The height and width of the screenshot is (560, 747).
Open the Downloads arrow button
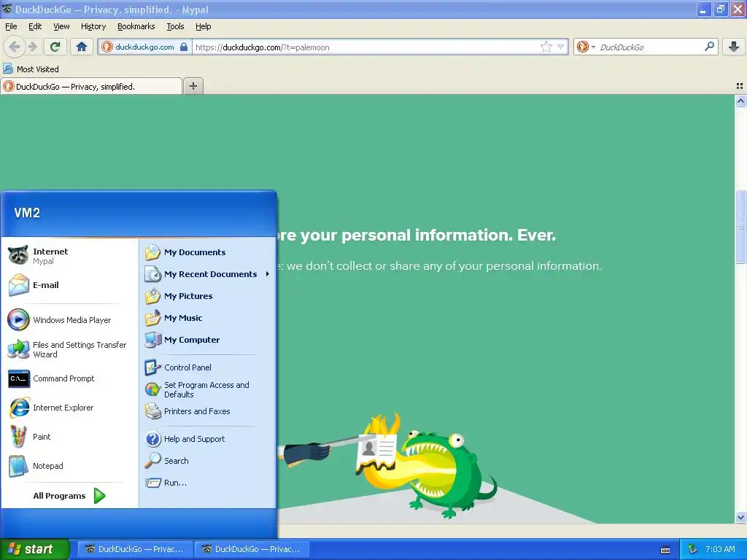click(734, 47)
